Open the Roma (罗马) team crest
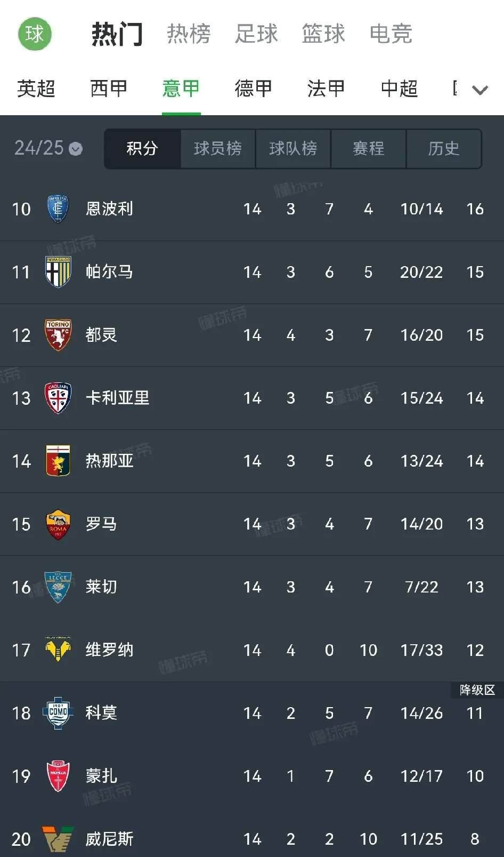The height and width of the screenshot is (857, 504). click(x=58, y=524)
